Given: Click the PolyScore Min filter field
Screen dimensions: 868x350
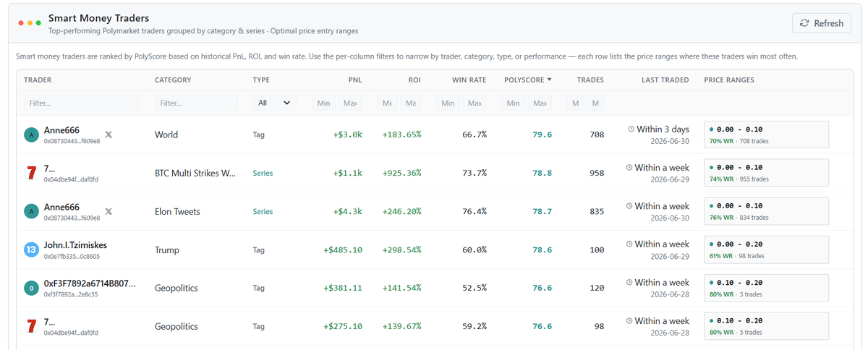Looking at the screenshot, I should tap(514, 103).
